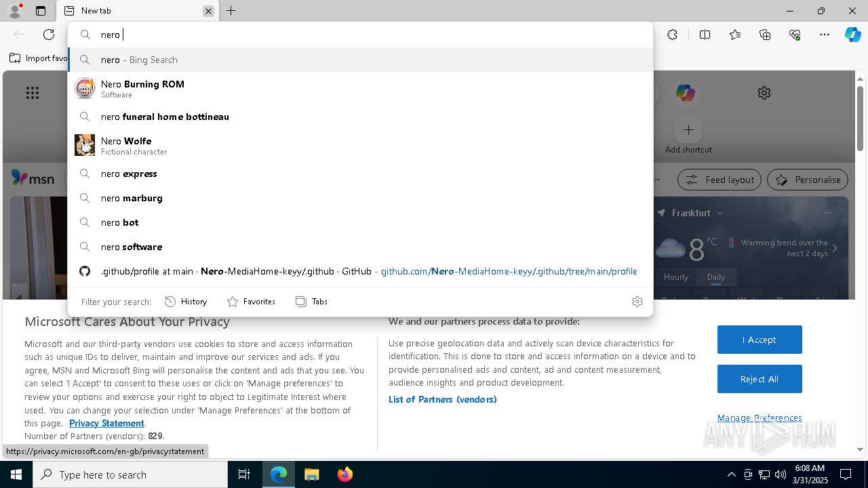Screen dimensions: 868x488
Task: Open the Favorites star-list icon
Action: pyautogui.click(x=735, y=35)
